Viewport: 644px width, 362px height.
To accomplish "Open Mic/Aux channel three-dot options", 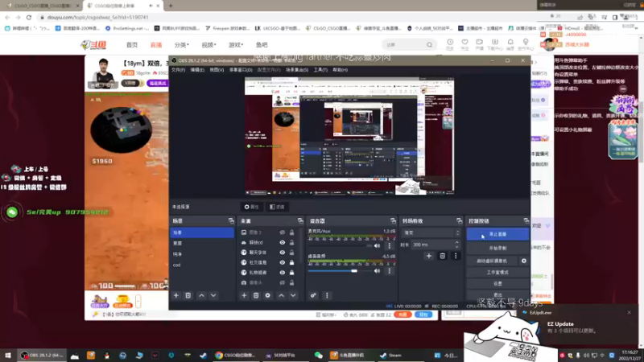I will pyautogui.click(x=390, y=246).
